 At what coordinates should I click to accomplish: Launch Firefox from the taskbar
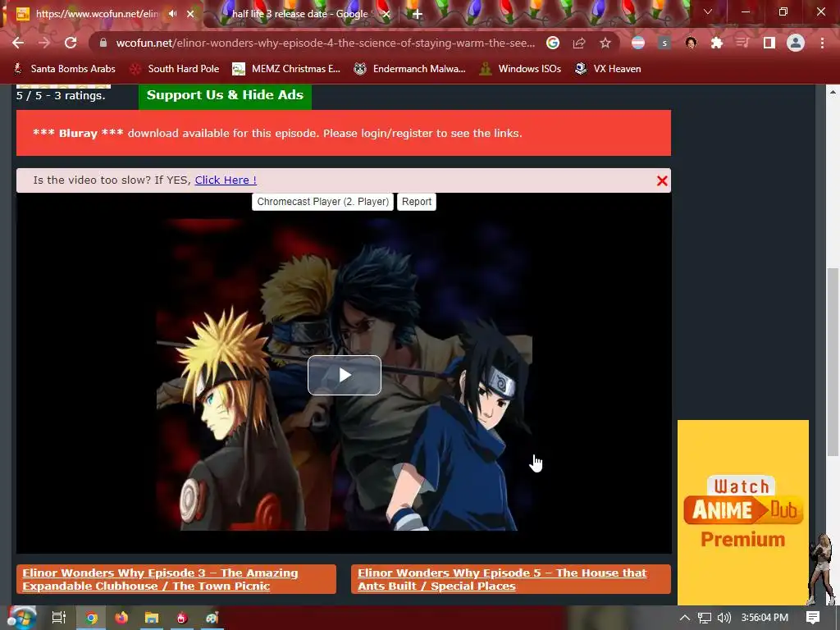(x=121, y=618)
